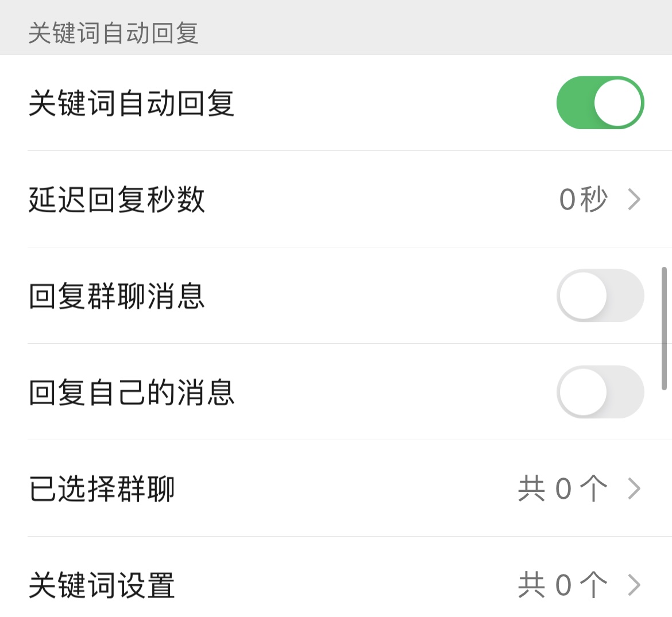Click the gray 关键词自动回复 section header
Image resolution: width=672 pixels, height=617 pixels.
click(x=113, y=33)
